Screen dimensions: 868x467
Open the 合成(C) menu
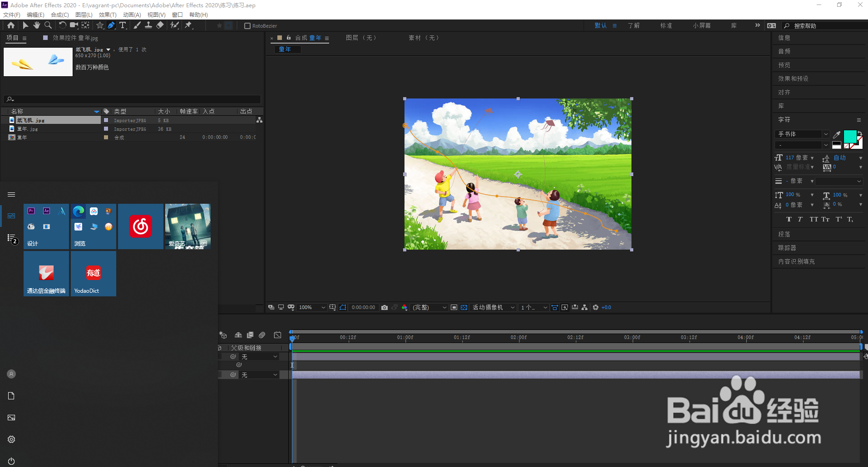click(59, 15)
